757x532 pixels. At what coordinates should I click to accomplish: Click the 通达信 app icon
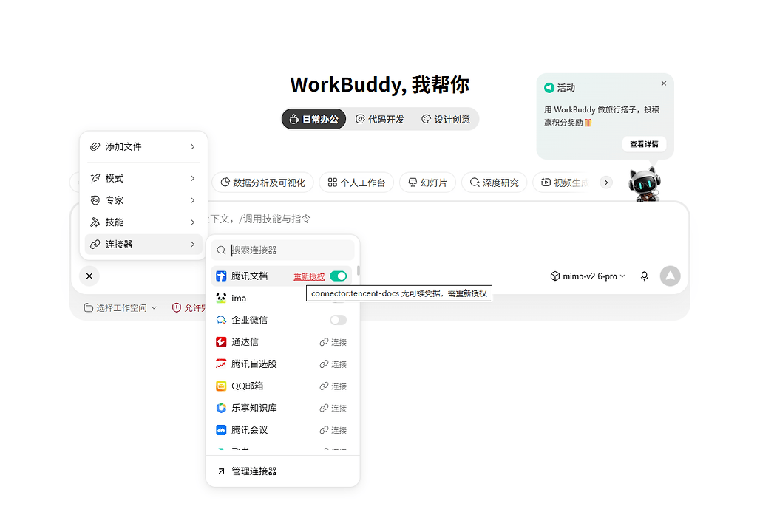[221, 342]
